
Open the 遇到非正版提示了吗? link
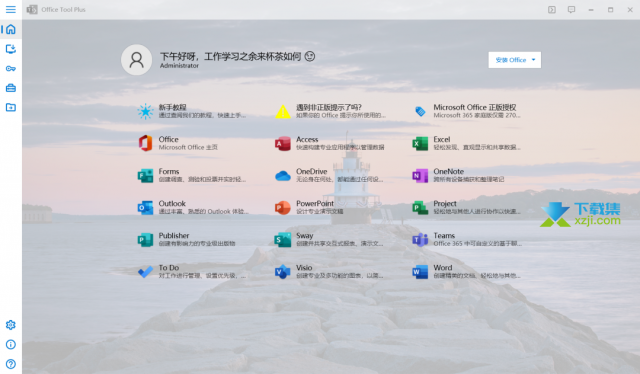point(329,107)
